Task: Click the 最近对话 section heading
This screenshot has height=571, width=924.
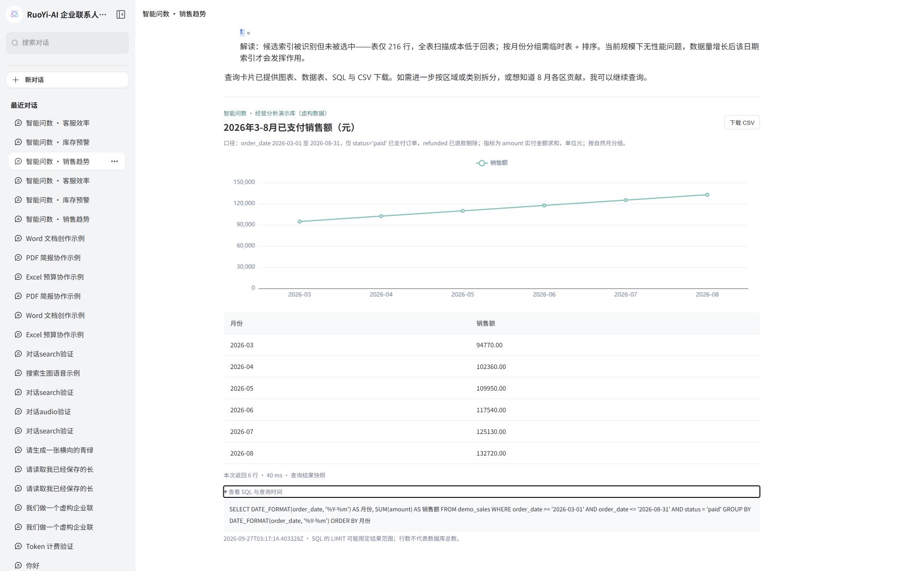Action: (24, 105)
